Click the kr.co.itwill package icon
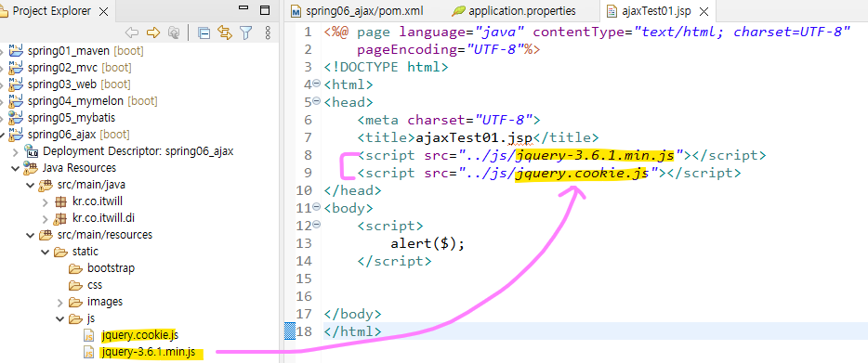 click(60, 201)
